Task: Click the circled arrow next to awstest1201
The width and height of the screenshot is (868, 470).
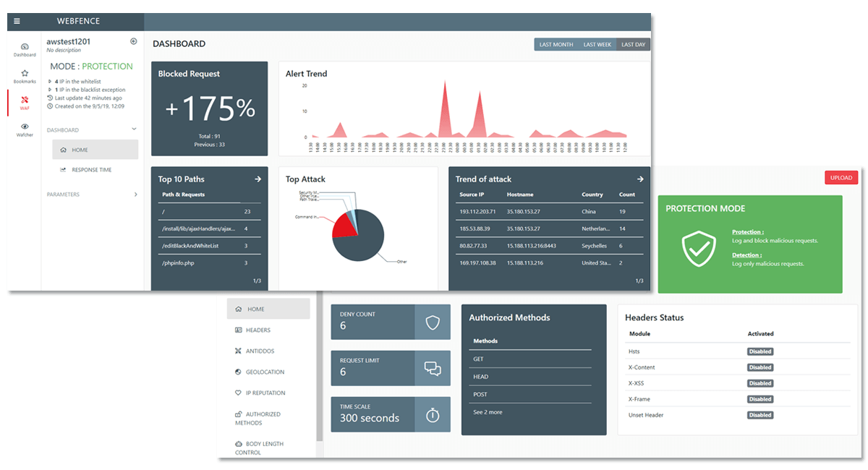Action: point(134,41)
